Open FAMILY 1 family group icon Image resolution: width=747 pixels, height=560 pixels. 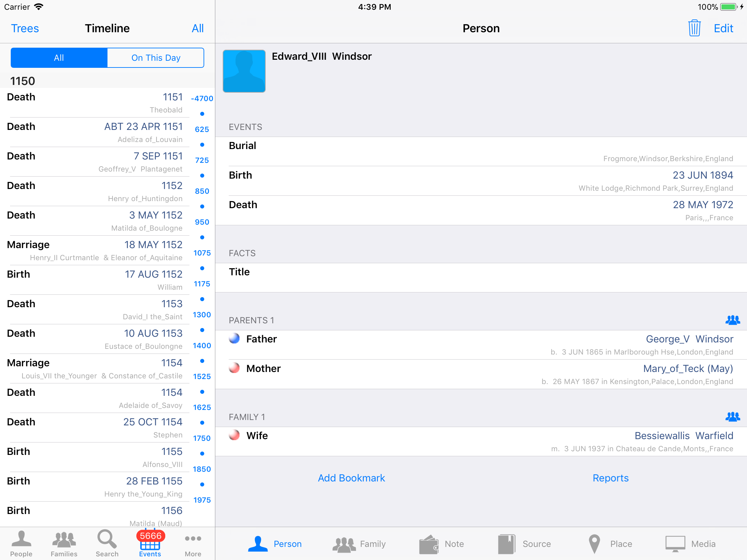click(732, 417)
